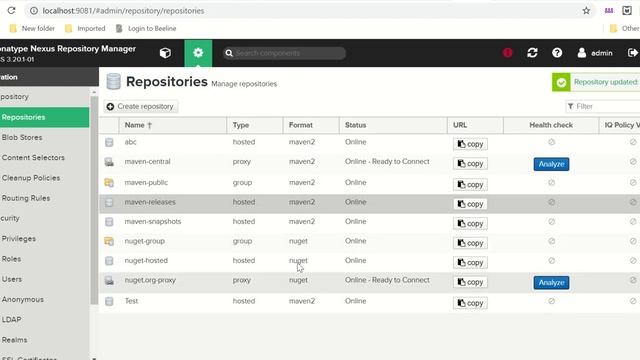Sort by the Format column header

(311, 125)
